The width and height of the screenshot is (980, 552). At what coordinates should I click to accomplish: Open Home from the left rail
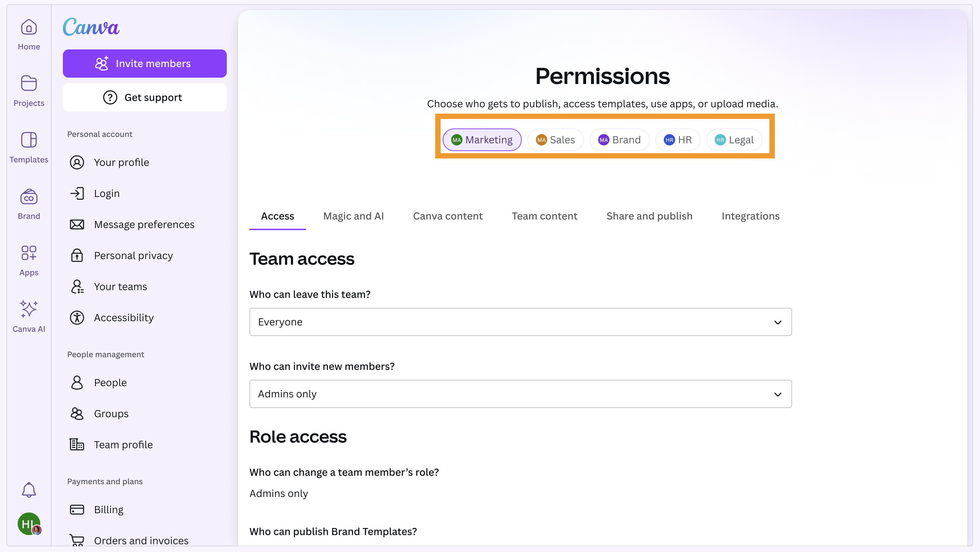click(x=29, y=34)
